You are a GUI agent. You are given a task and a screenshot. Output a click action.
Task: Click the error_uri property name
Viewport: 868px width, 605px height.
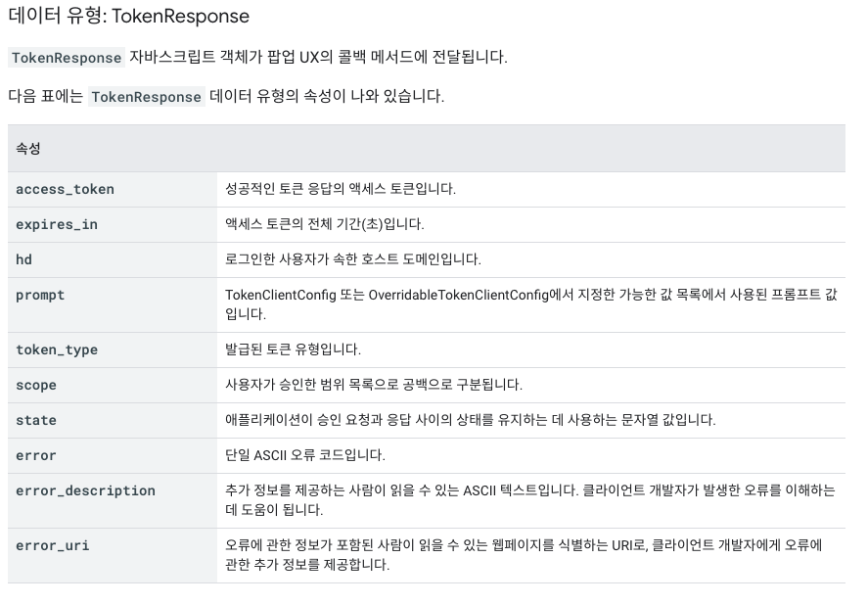[x=53, y=545]
